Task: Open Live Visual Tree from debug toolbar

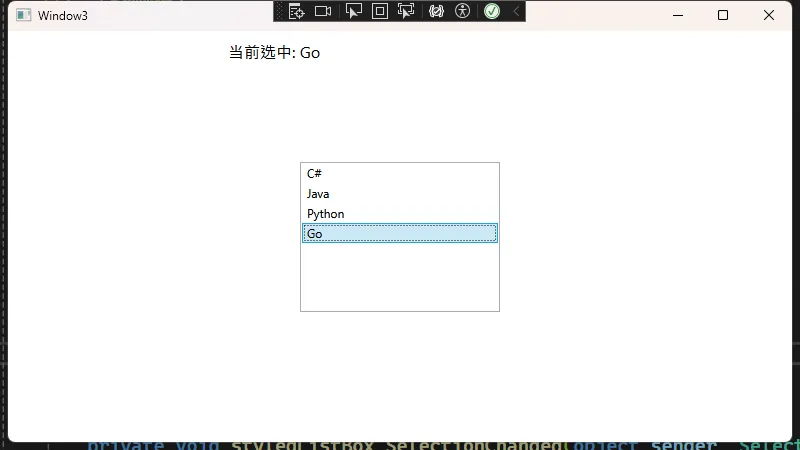Action: (x=296, y=11)
